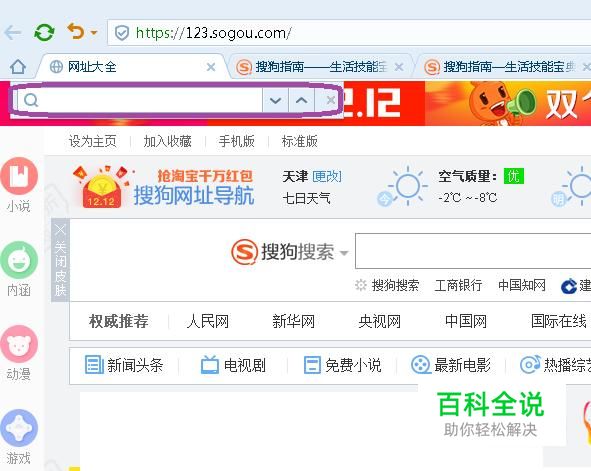
Task: Open the 新闻头条 category
Action: click(124, 365)
